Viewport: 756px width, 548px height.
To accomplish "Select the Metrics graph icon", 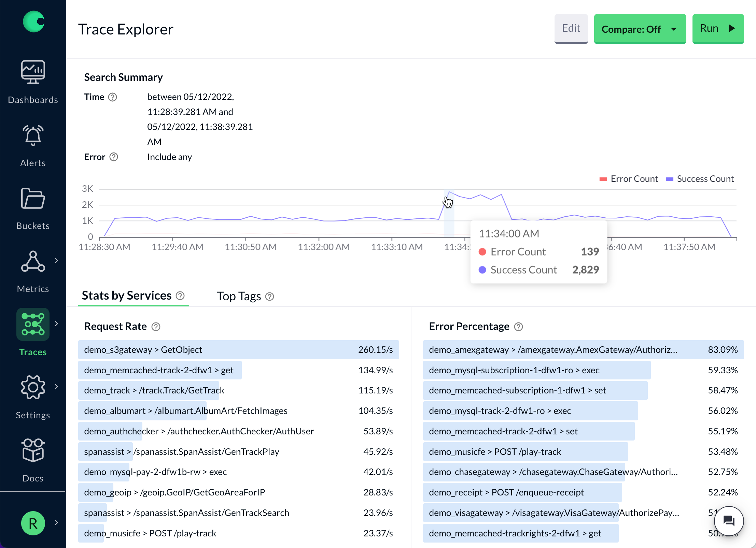I will 33,261.
